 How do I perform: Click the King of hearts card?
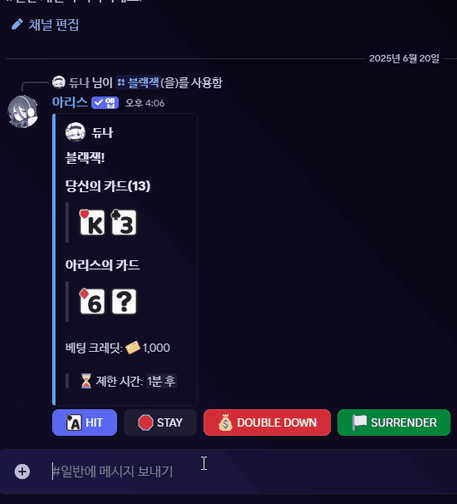[x=92, y=222]
